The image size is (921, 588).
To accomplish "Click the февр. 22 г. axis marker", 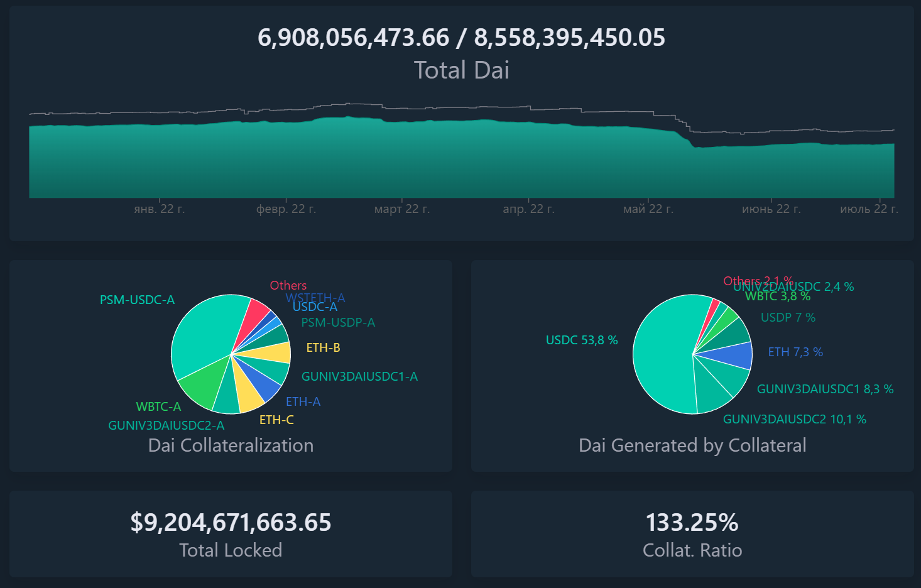I will [286, 209].
